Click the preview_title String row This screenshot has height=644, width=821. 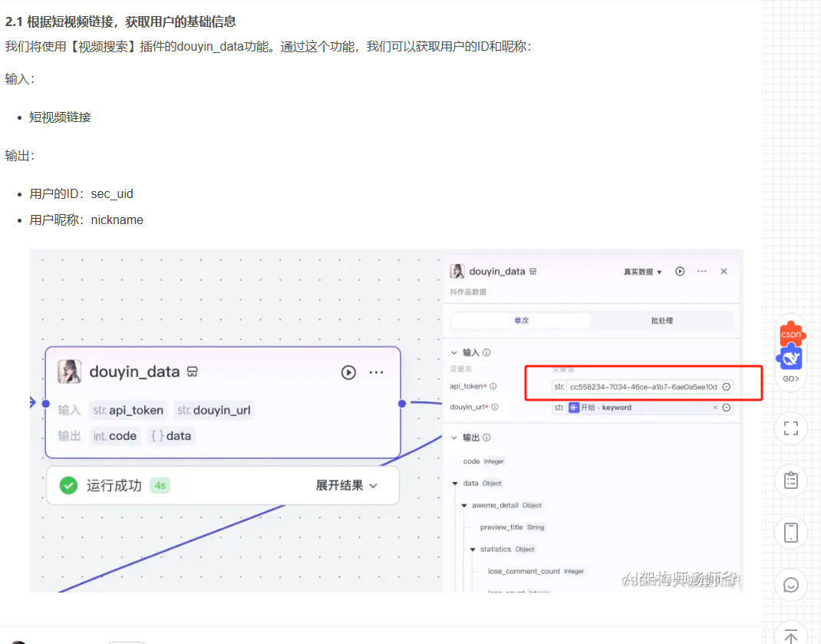click(512, 527)
